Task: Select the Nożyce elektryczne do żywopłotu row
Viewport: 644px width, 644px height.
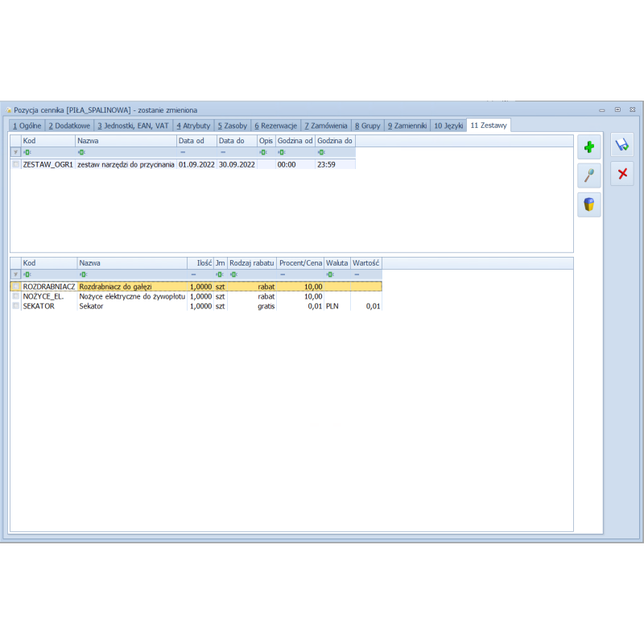Action: (132, 296)
